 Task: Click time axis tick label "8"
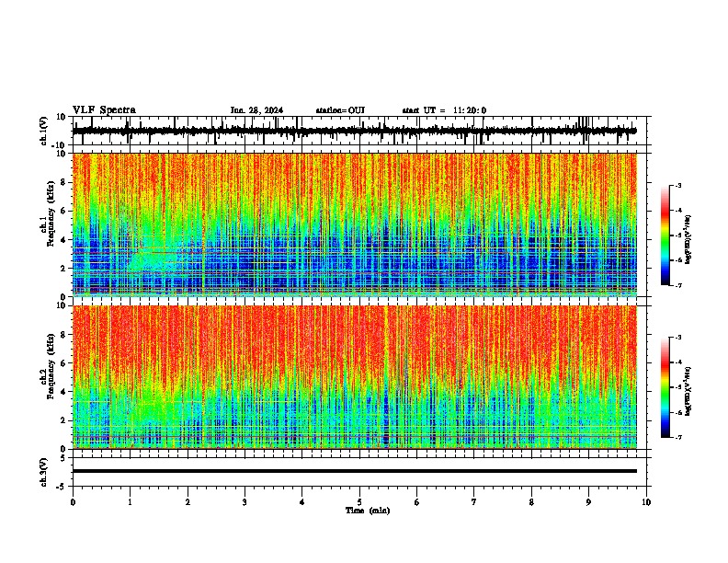pos(531,502)
